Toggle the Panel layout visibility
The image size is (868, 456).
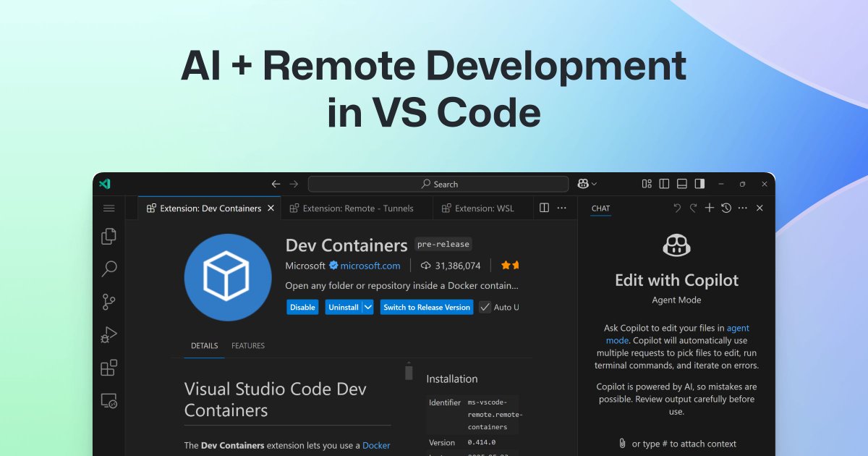point(681,184)
